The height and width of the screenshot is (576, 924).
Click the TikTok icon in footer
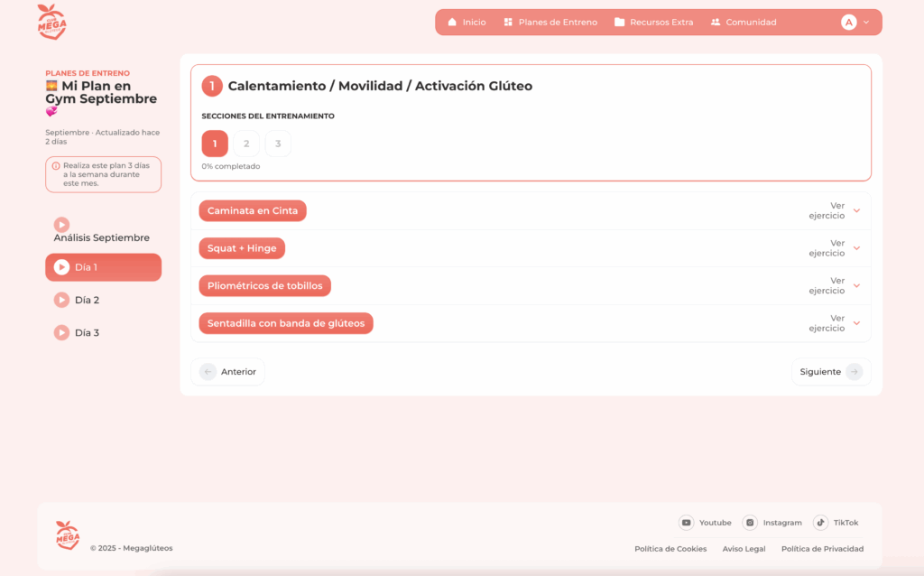click(820, 523)
